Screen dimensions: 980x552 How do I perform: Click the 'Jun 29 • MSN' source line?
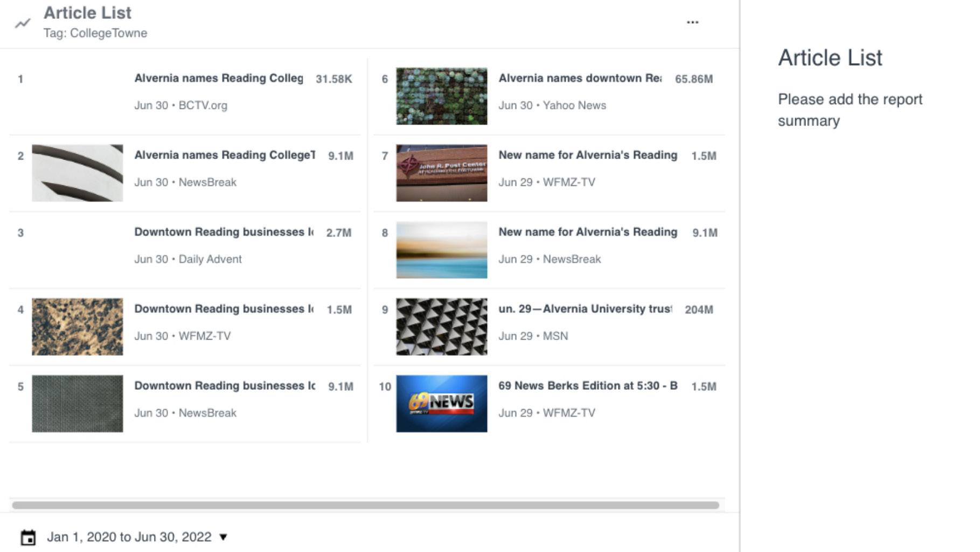tap(533, 336)
